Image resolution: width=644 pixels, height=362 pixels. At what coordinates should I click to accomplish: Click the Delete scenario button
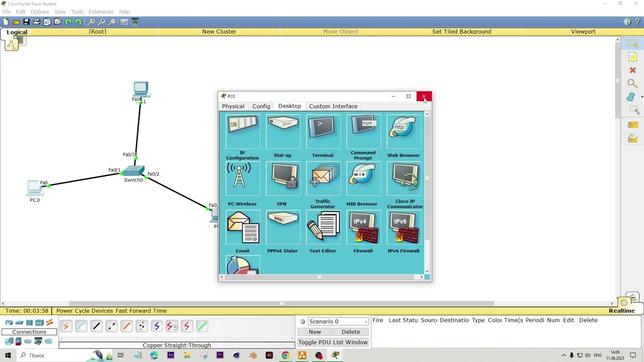coord(351,332)
